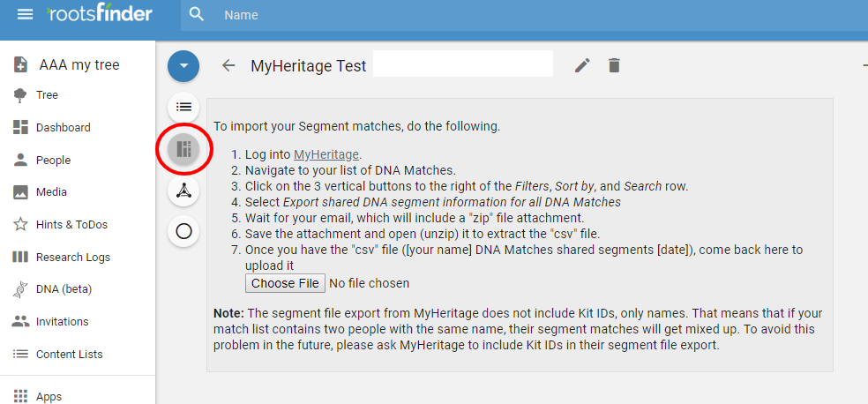Follow the MyHeritage link
The height and width of the screenshot is (404, 868).
[x=326, y=154]
